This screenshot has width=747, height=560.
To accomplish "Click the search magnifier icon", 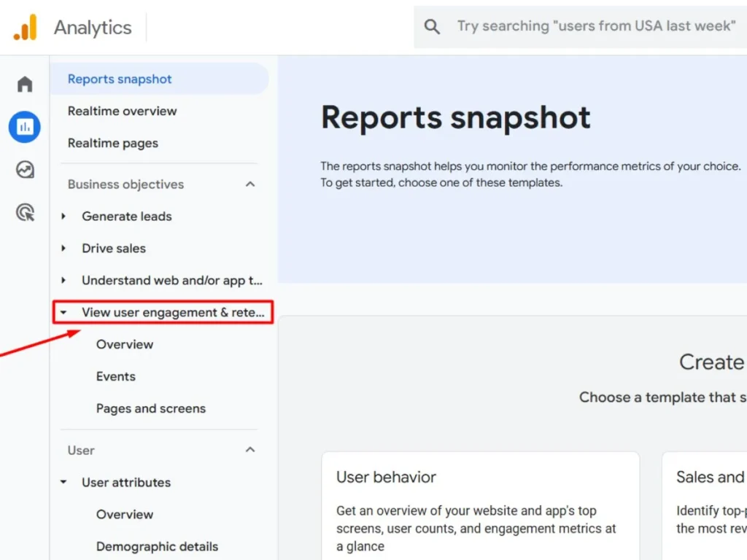I will pyautogui.click(x=431, y=26).
